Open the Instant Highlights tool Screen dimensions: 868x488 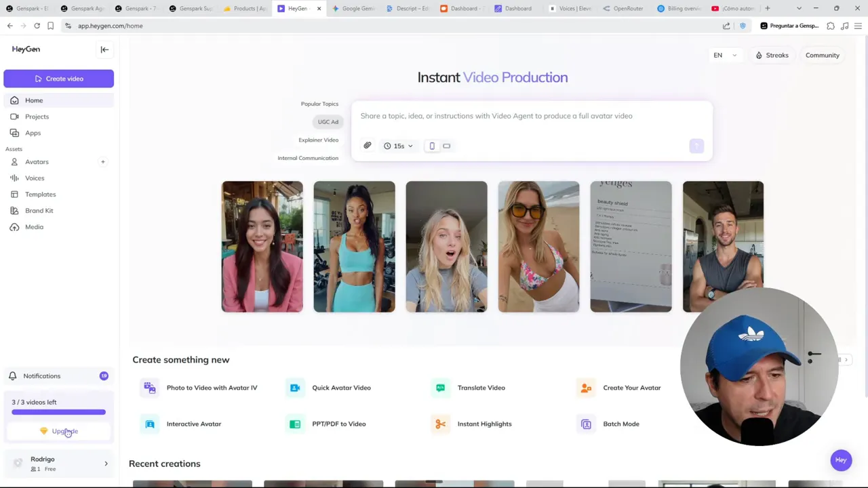[x=484, y=424]
